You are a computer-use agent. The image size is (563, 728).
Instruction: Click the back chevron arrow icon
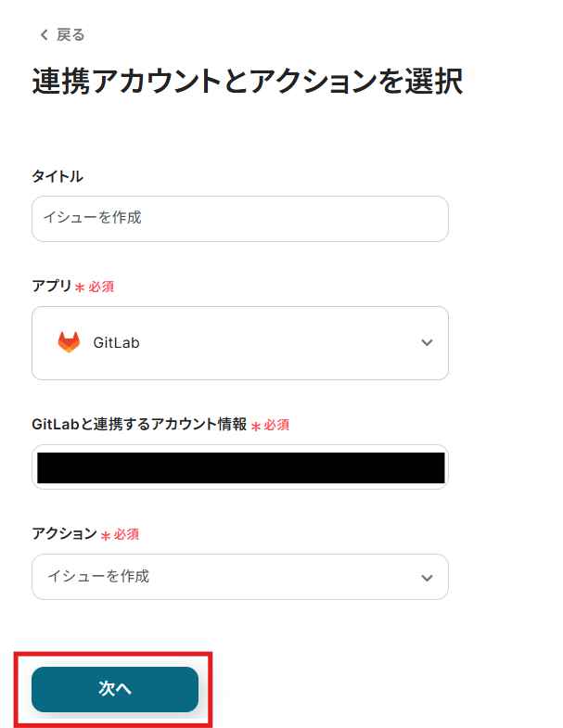(43, 35)
